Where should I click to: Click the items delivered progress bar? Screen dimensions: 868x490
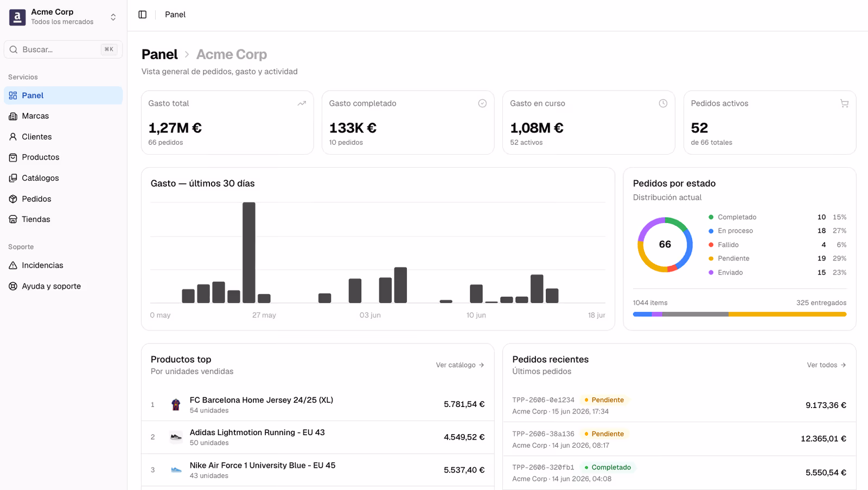pyautogui.click(x=739, y=314)
